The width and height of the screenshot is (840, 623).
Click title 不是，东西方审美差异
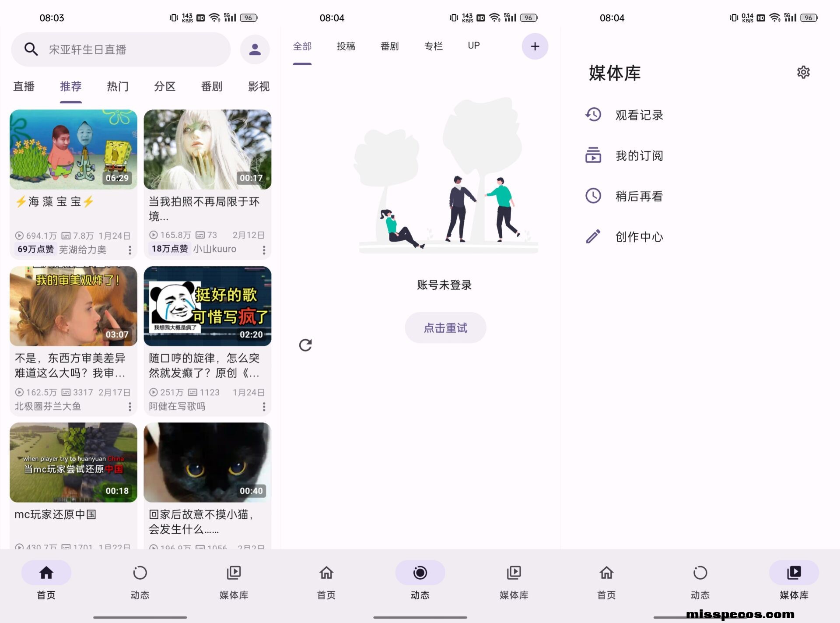(70, 366)
